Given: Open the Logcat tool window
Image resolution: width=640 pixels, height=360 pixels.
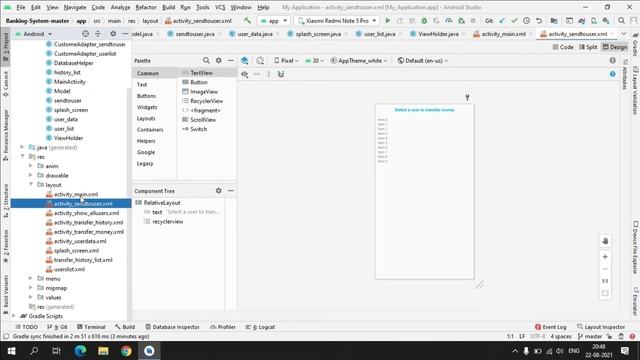Looking at the screenshot, I should click(x=260, y=327).
